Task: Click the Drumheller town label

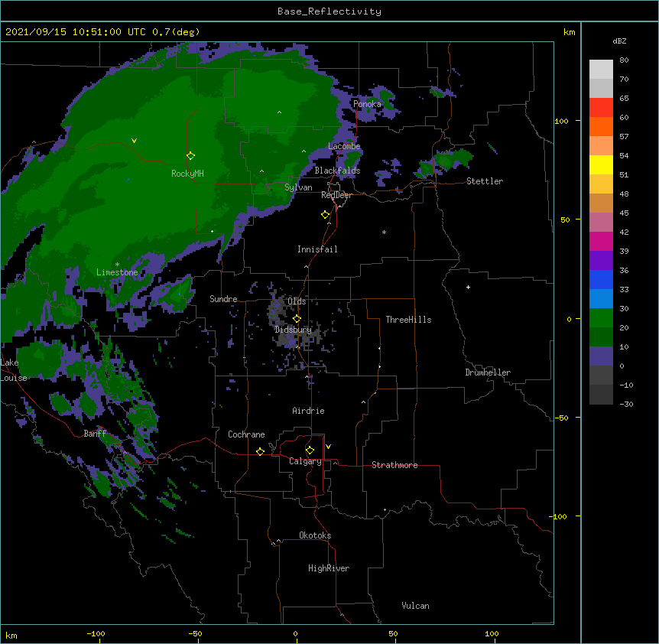Action: tap(488, 372)
